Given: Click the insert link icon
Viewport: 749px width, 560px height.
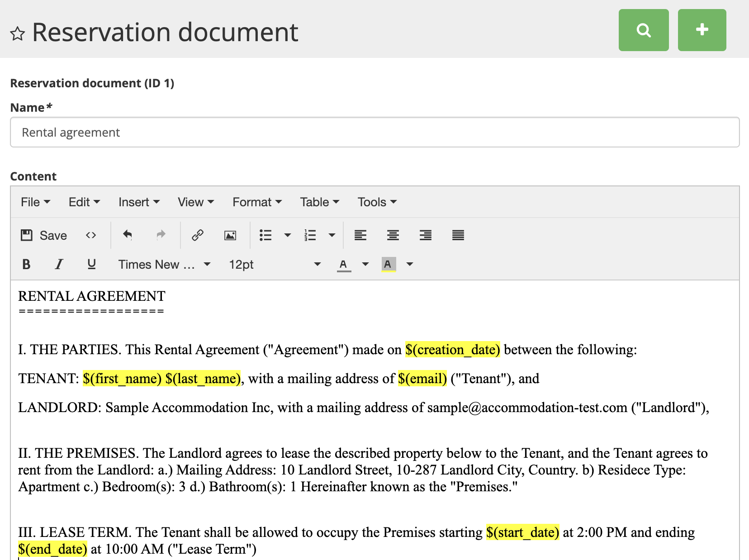Looking at the screenshot, I should [x=198, y=235].
